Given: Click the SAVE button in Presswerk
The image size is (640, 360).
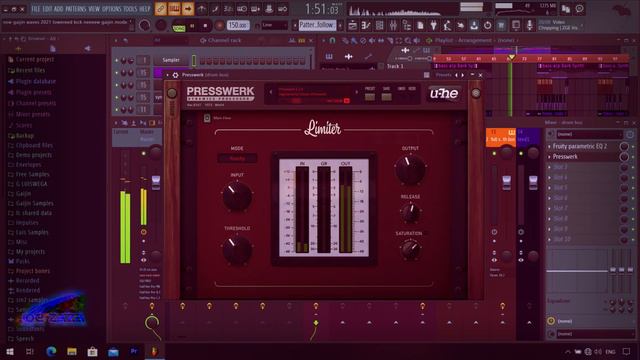Looking at the screenshot, I should pyautogui.click(x=386, y=97).
